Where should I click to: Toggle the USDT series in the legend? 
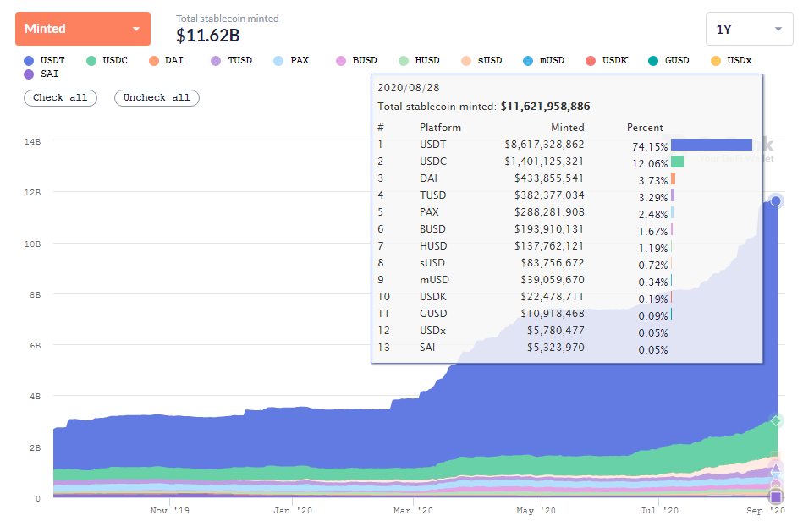click(45, 60)
